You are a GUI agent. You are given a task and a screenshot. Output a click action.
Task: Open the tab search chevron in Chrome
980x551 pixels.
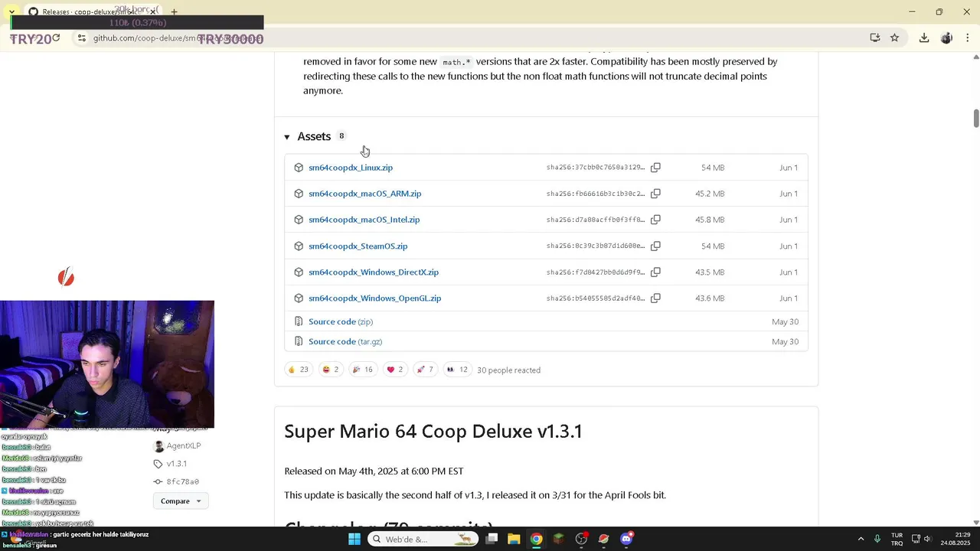coord(11,11)
